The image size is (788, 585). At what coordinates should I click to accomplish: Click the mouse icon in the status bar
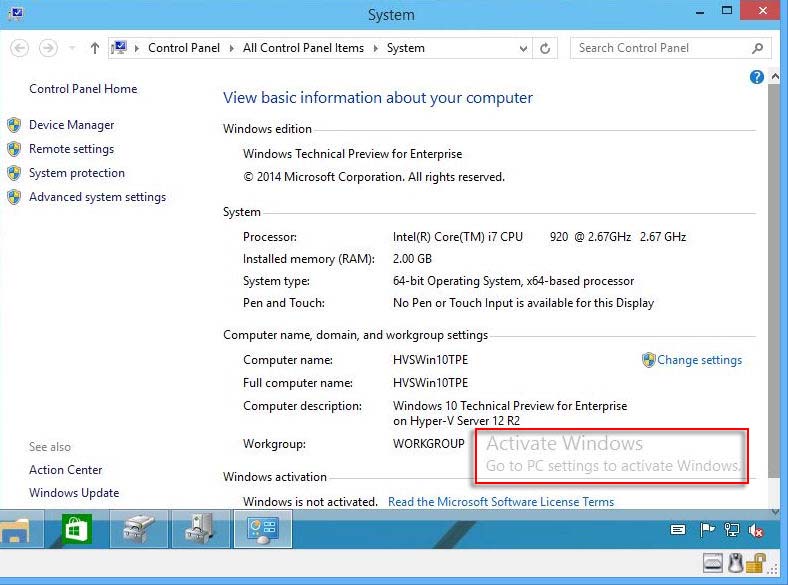pos(735,563)
